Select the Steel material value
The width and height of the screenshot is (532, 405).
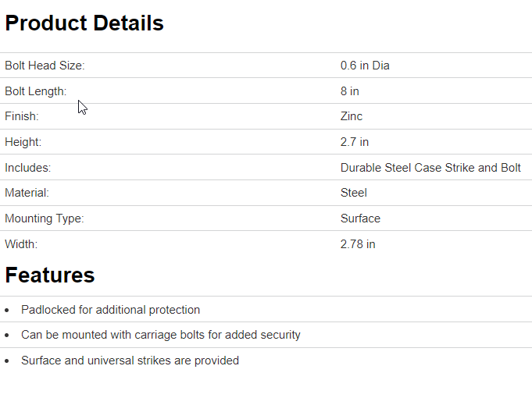[x=354, y=193]
